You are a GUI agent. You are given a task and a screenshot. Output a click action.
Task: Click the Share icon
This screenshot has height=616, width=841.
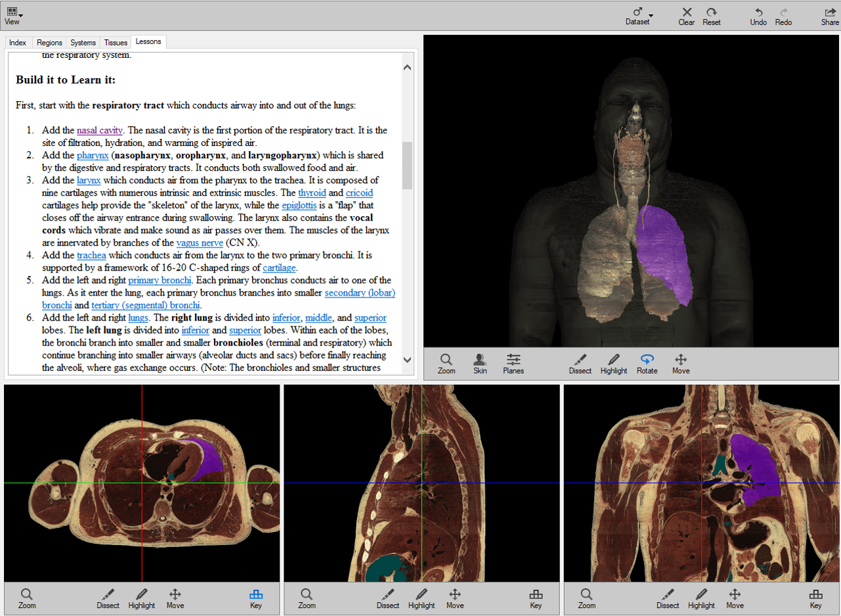point(829,16)
